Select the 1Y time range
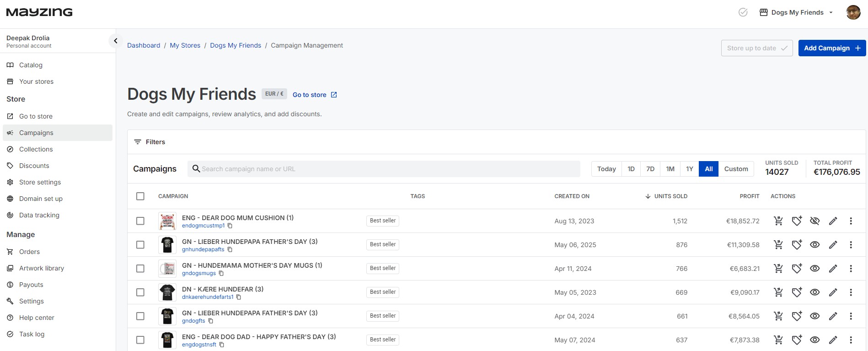 pyautogui.click(x=690, y=169)
